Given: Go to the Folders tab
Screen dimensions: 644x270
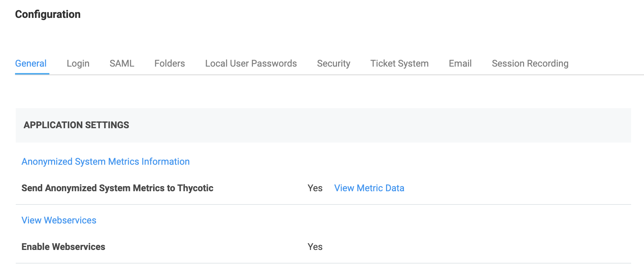Looking at the screenshot, I should pos(170,63).
